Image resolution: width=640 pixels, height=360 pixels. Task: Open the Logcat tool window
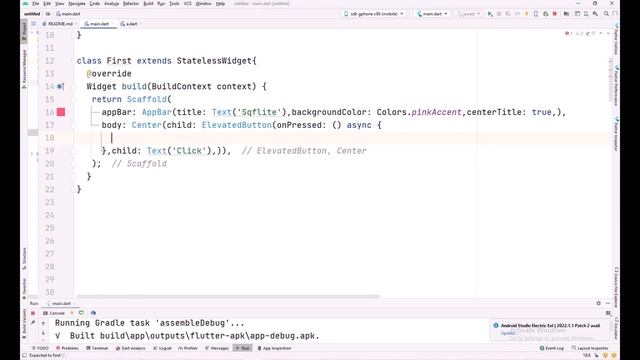(x=162, y=348)
